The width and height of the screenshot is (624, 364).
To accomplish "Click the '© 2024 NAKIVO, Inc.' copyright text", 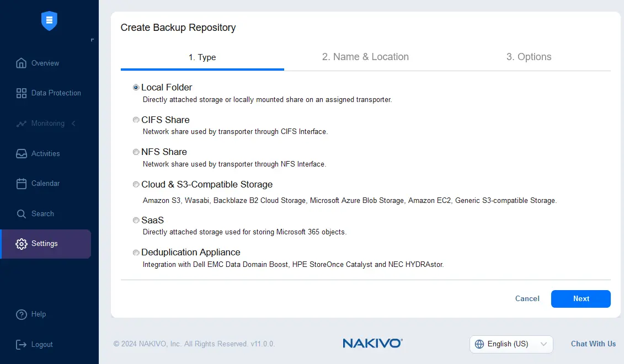I will coord(194,344).
